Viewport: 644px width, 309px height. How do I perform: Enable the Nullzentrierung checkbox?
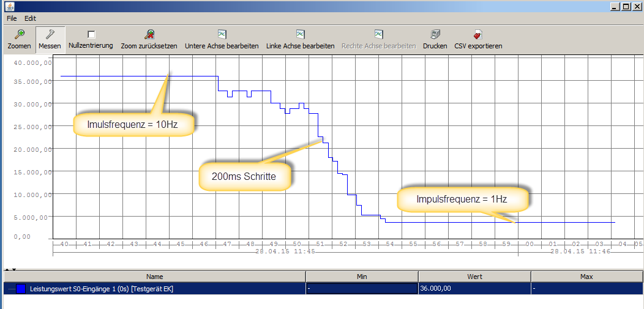[91, 35]
